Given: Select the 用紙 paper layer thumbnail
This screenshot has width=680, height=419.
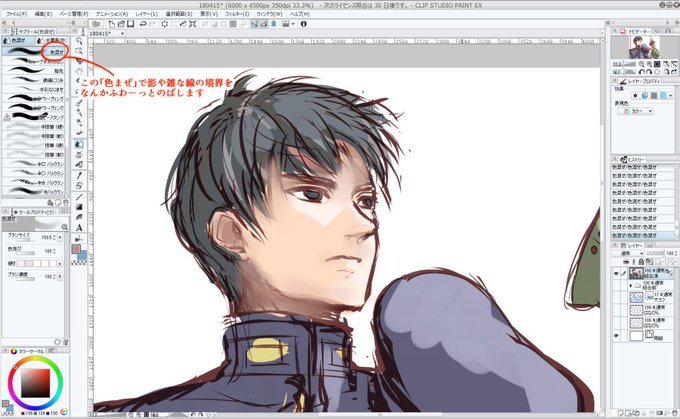Looking at the screenshot, I should (x=636, y=336).
